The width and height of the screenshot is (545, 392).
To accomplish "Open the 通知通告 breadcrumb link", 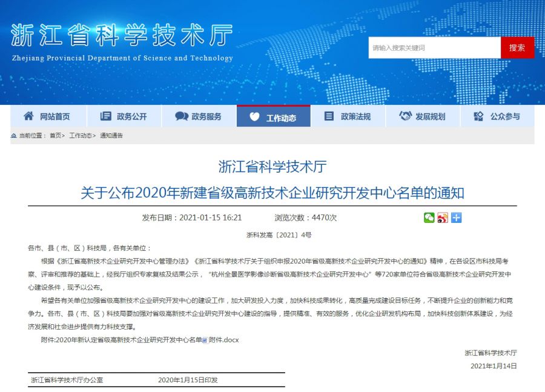I will (x=112, y=136).
